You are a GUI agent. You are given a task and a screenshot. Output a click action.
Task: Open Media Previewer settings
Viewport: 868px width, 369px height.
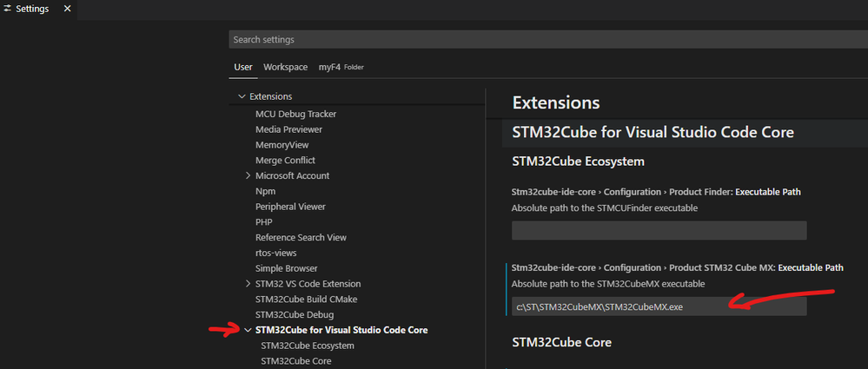tap(288, 129)
